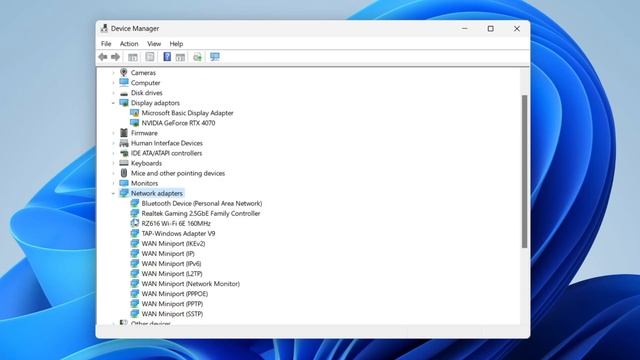Viewport: 640px width, 360px height.
Task: Expand the Keyboards category
Action: 113,163
